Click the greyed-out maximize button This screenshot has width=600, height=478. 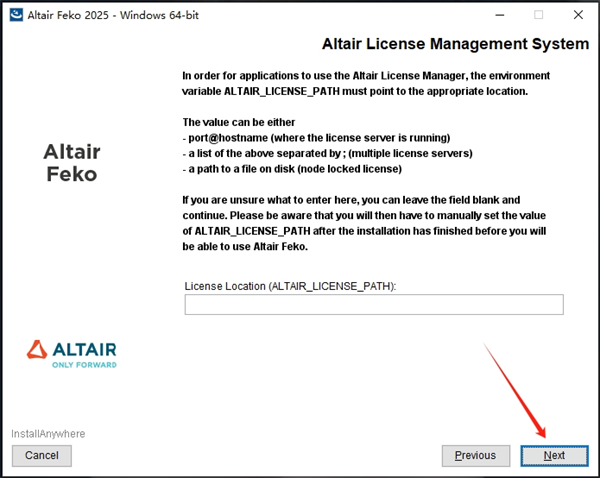pyautogui.click(x=538, y=14)
